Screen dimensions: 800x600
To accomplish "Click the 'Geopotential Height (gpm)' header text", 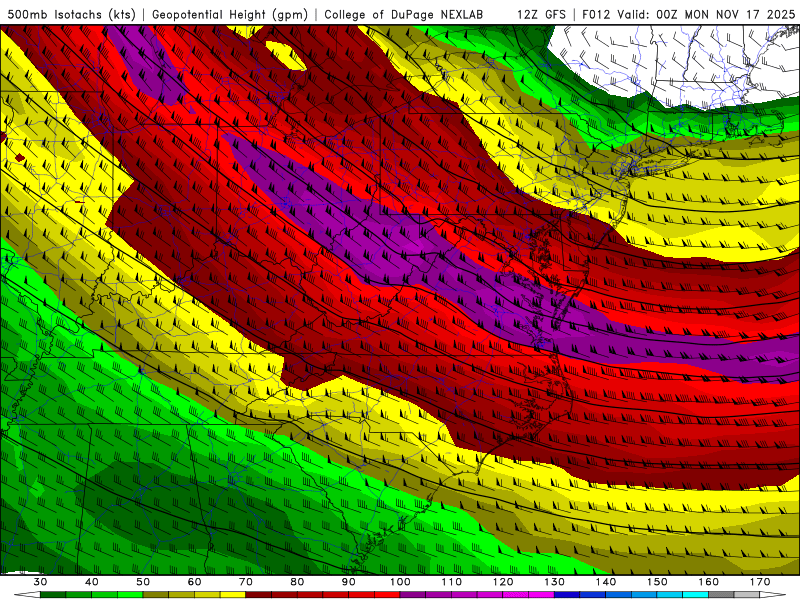I will click(230, 15).
